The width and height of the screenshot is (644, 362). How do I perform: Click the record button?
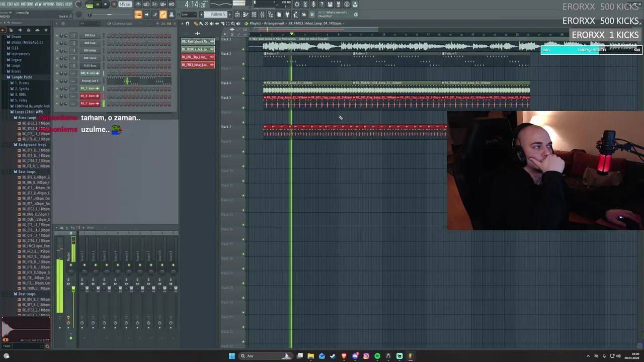pos(114,5)
